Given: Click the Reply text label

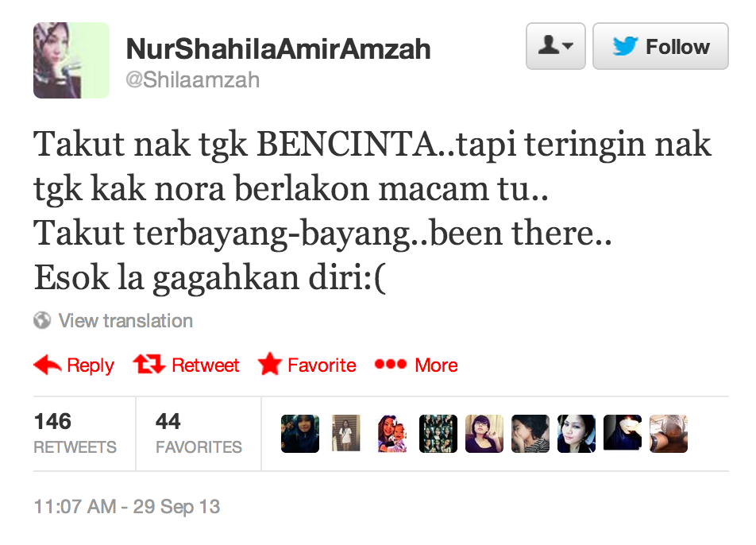Looking at the screenshot, I should (x=91, y=365).
